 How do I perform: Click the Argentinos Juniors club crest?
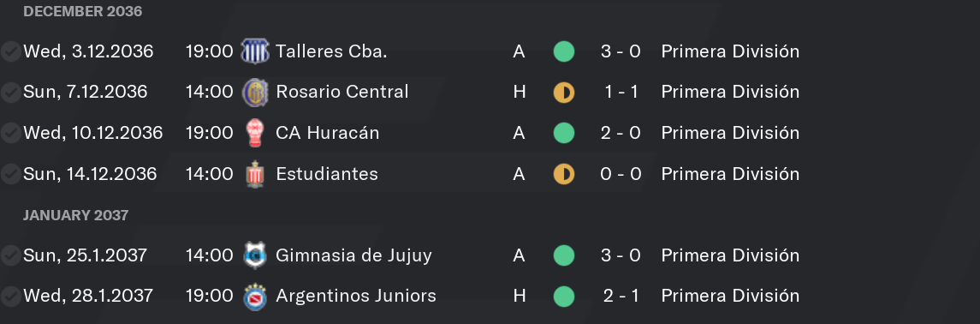click(x=254, y=296)
